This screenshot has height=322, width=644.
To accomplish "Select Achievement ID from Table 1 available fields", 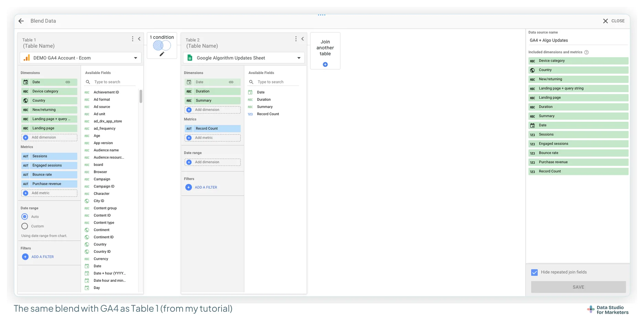I will (106, 92).
